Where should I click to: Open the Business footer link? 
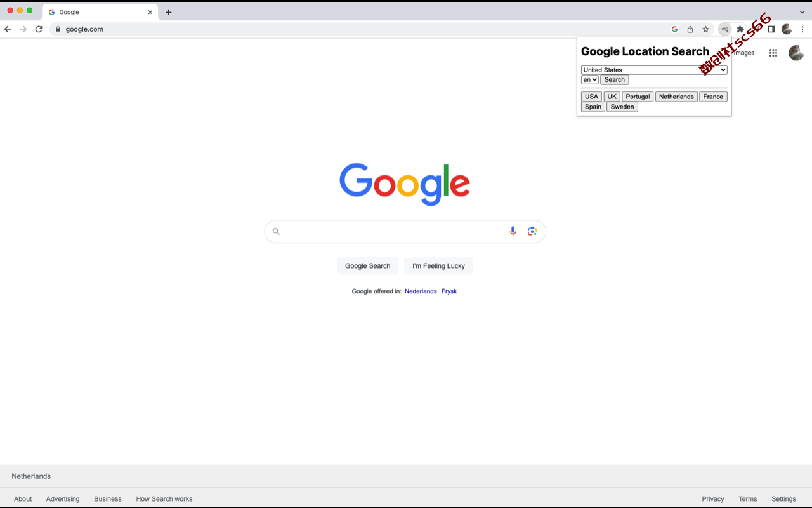[x=108, y=499]
